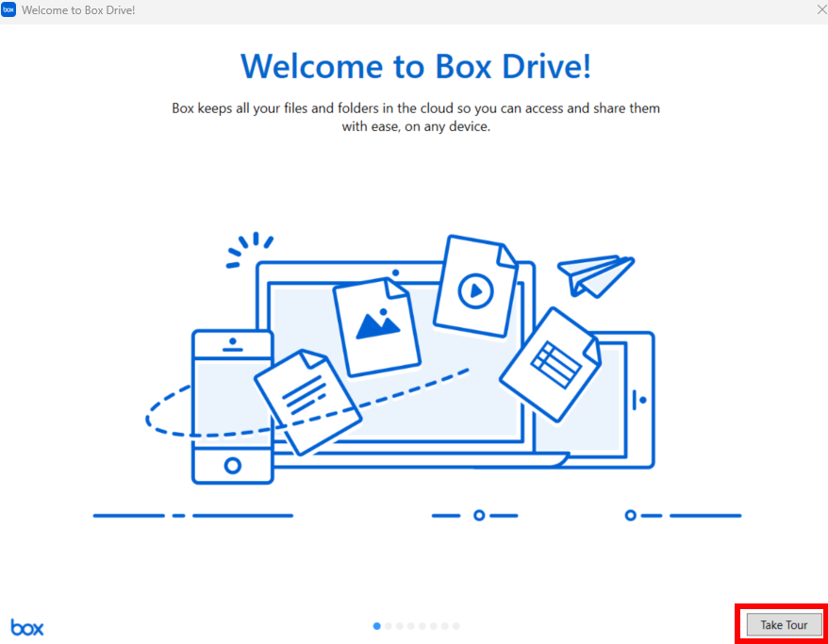Click the Box logo in the title bar

click(10, 10)
